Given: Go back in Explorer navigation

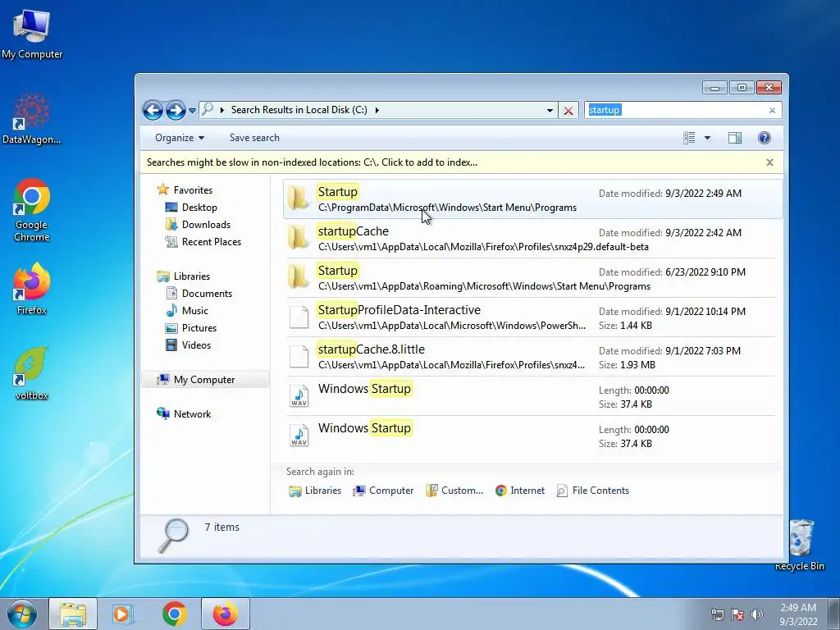Looking at the screenshot, I should (153, 111).
